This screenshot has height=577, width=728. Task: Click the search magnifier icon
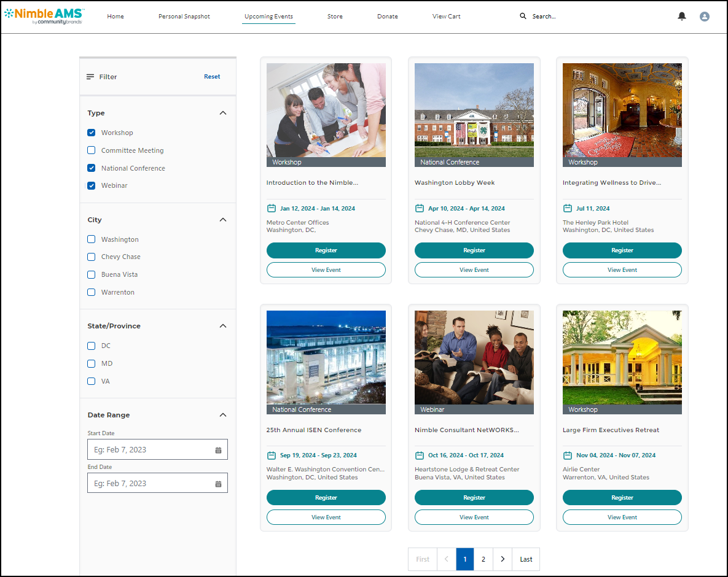pos(523,17)
